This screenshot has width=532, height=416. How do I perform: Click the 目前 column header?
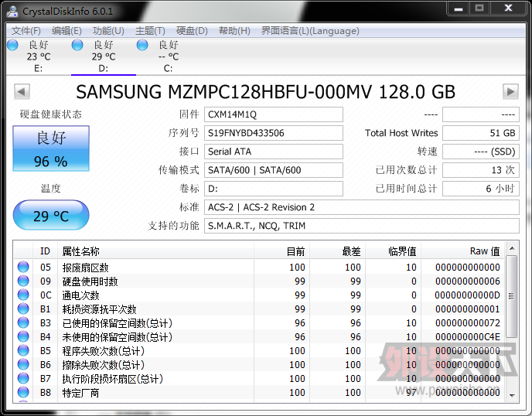[281, 251]
